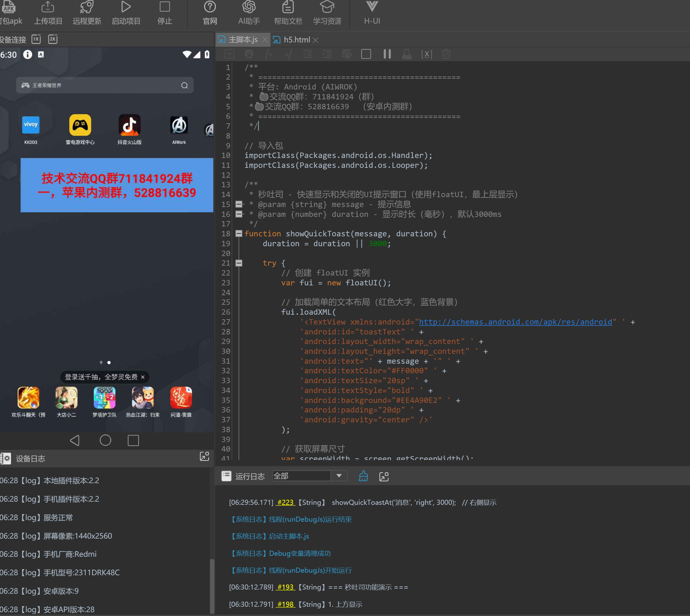The image size is (690, 616).
Task: Open the H-UI tool
Action: point(372,13)
